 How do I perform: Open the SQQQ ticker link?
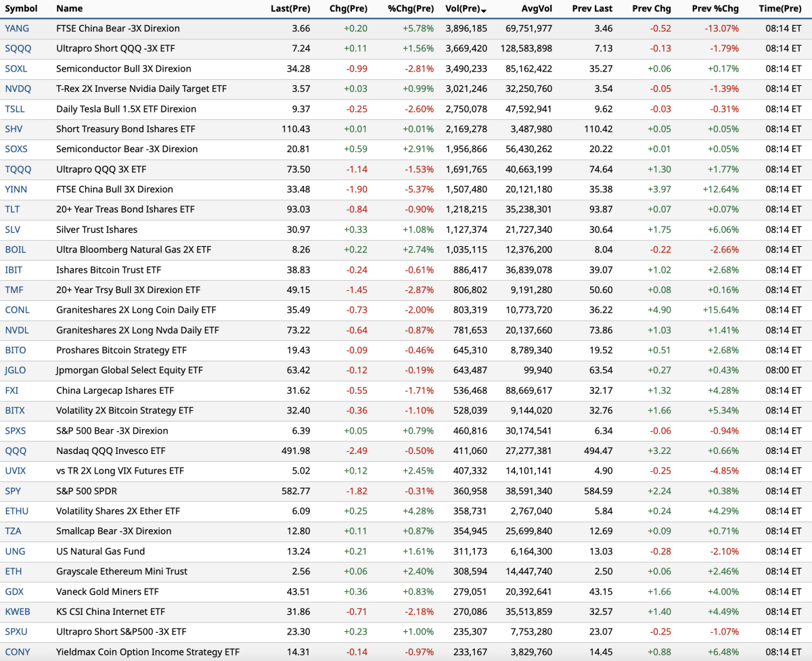click(18, 49)
